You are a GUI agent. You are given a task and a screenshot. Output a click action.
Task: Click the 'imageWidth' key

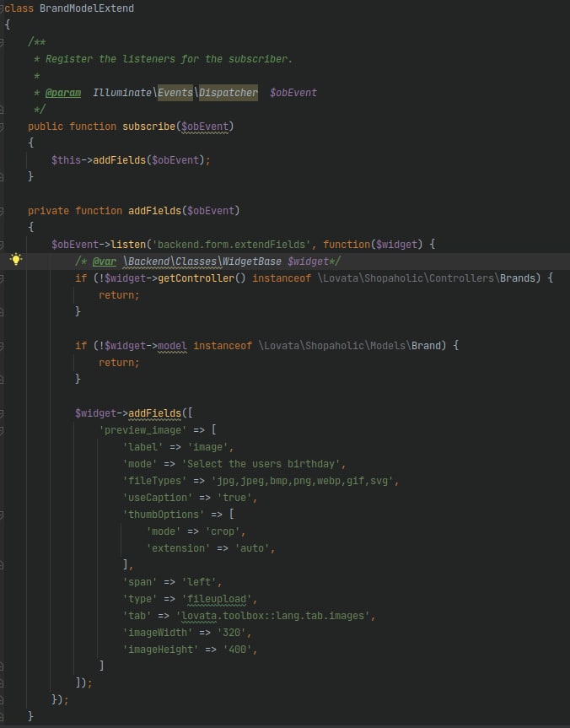click(158, 633)
